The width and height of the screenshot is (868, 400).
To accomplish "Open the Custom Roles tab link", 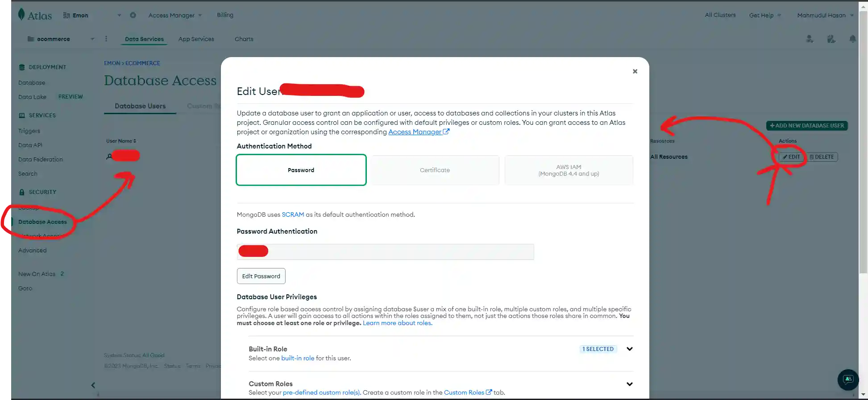I will (x=468, y=392).
